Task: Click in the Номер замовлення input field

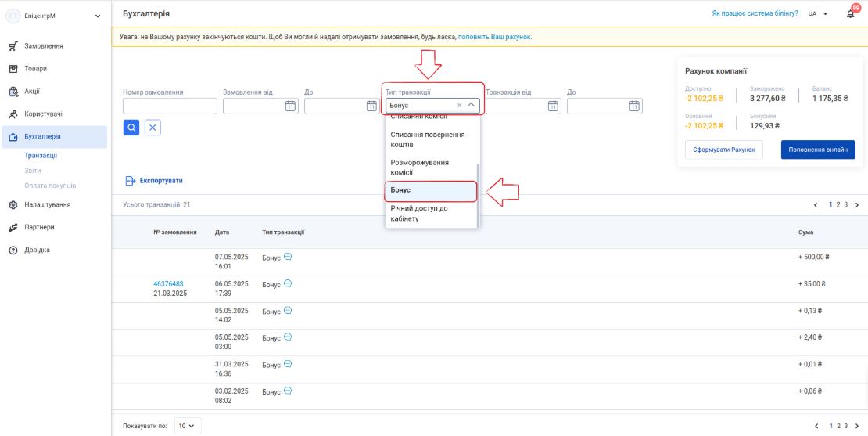Action: coord(170,106)
